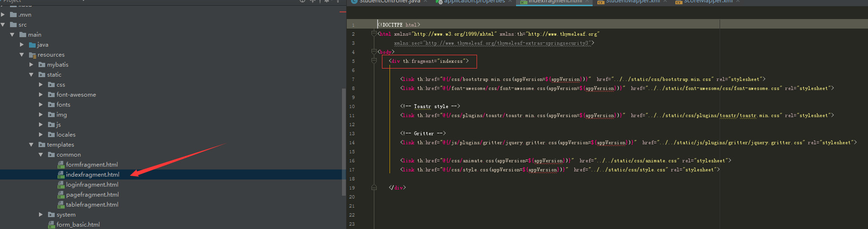Click the css folder icon
The width and height of the screenshot is (868, 229).
tap(51, 85)
